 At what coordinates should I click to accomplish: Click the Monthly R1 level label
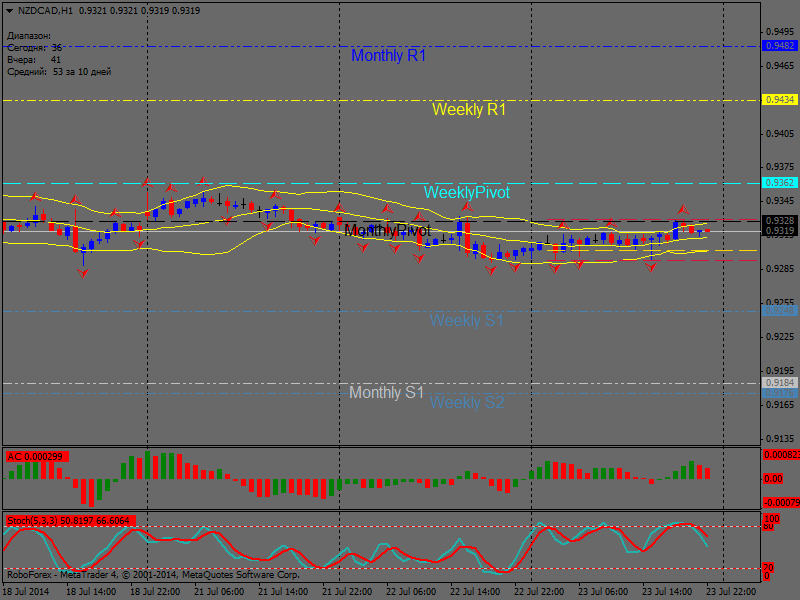pyautogui.click(x=388, y=56)
